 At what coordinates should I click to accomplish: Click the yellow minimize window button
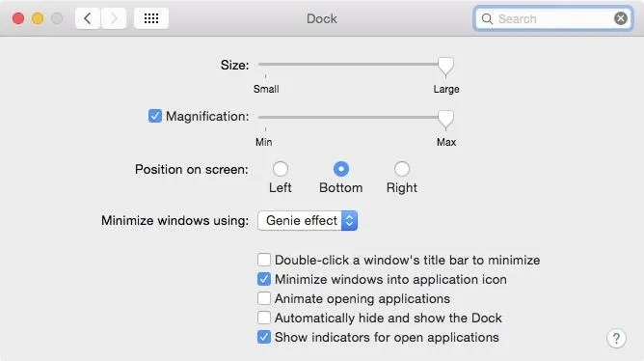point(38,18)
